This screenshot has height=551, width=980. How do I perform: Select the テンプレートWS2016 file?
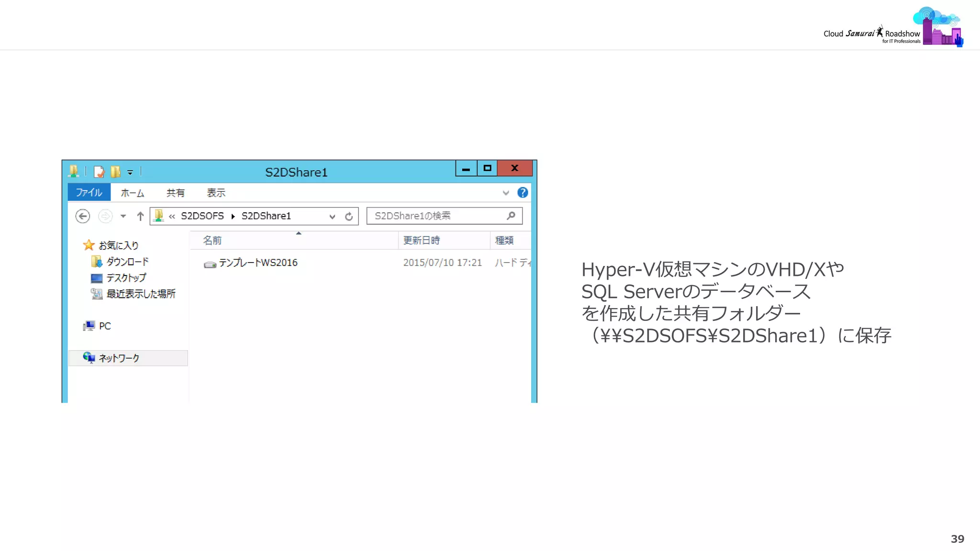click(x=258, y=263)
